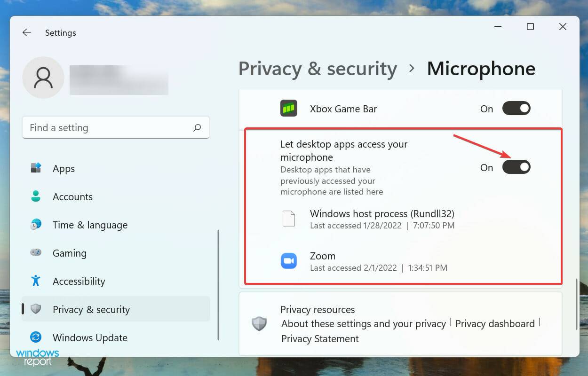Screen dimensions: 588x376
Task: Select Time & language in sidebar
Action: (x=90, y=225)
